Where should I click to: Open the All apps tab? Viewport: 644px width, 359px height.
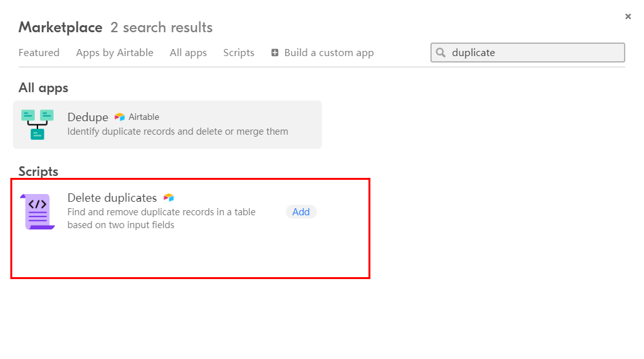tap(188, 52)
